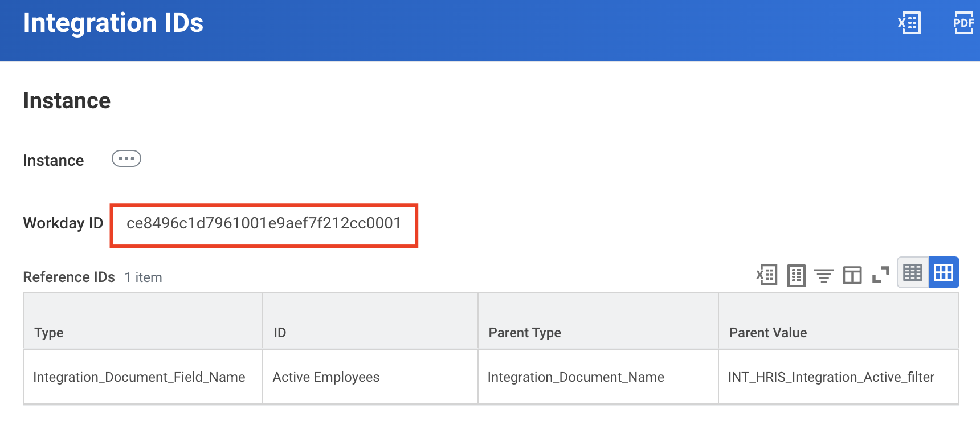The image size is (980, 441).
Task: Click the Parent Value column header
Action: click(767, 333)
